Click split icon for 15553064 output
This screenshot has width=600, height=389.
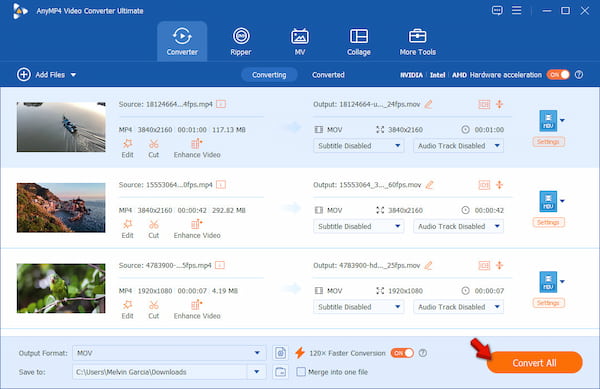click(x=499, y=185)
